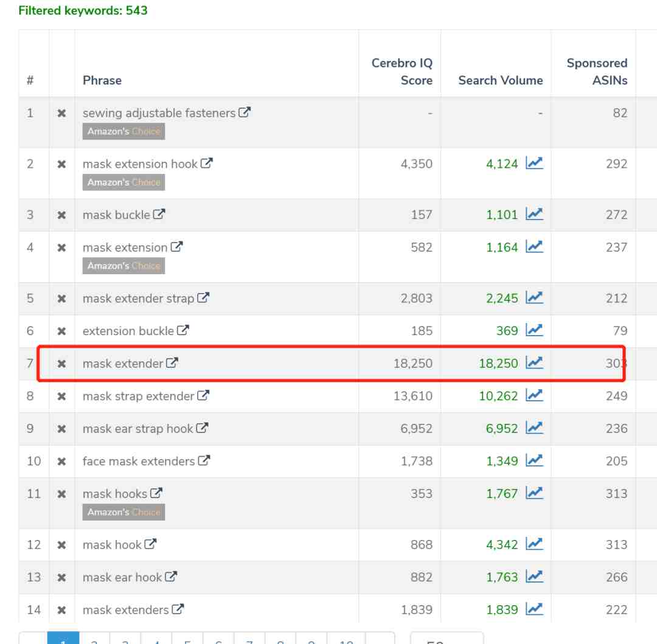Sort keywords by Phrase column header
The width and height of the screenshot is (657, 644).
pyautogui.click(x=102, y=80)
